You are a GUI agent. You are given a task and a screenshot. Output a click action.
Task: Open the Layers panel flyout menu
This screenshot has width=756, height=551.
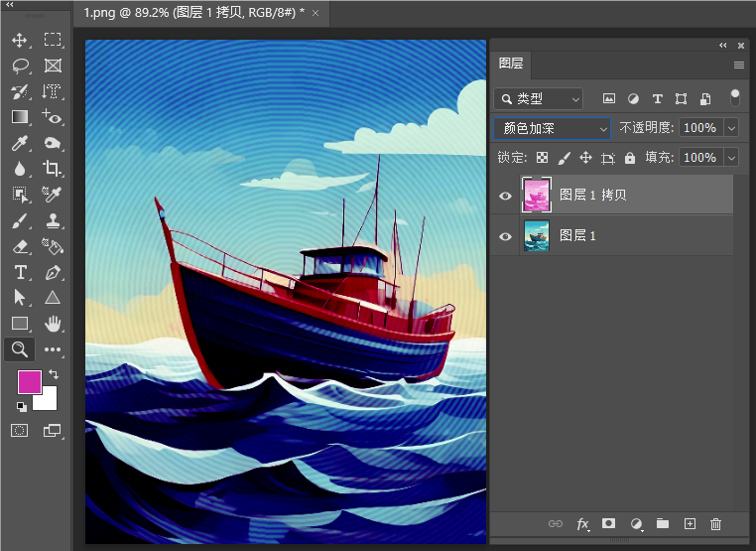(739, 65)
